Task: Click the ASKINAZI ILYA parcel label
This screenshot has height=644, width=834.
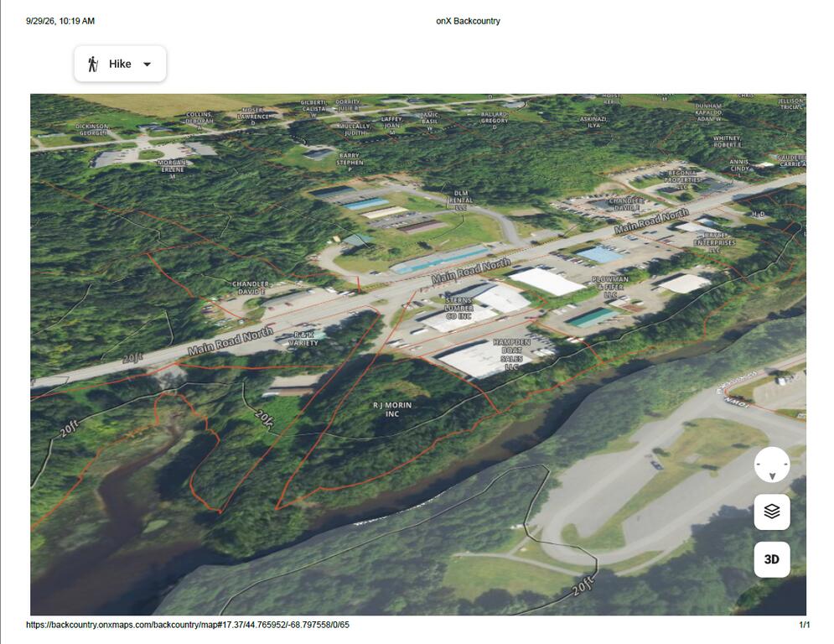Action: pyautogui.click(x=593, y=122)
